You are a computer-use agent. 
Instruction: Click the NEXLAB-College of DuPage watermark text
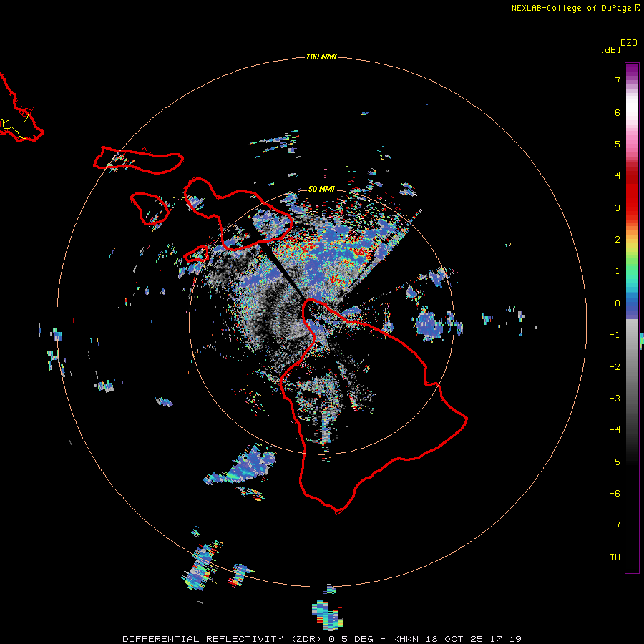[572, 8]
